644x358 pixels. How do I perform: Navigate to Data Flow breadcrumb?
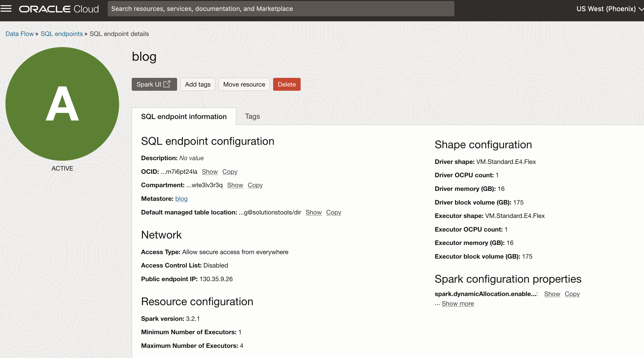20,34
